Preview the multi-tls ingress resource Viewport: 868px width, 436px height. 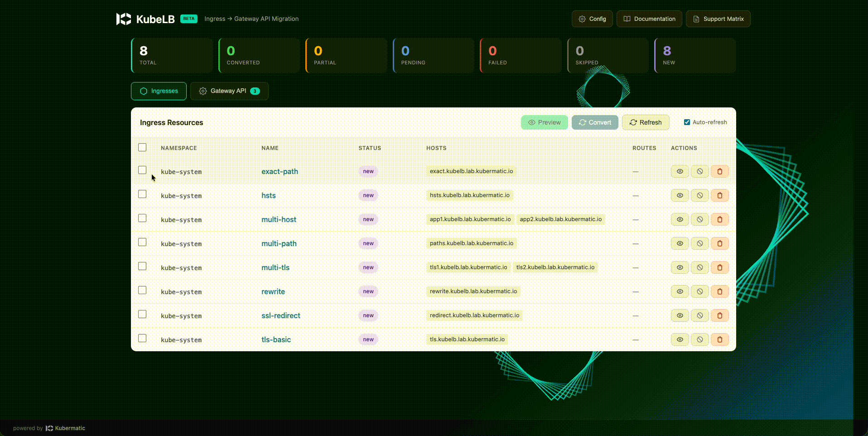(x=680, y=267)
